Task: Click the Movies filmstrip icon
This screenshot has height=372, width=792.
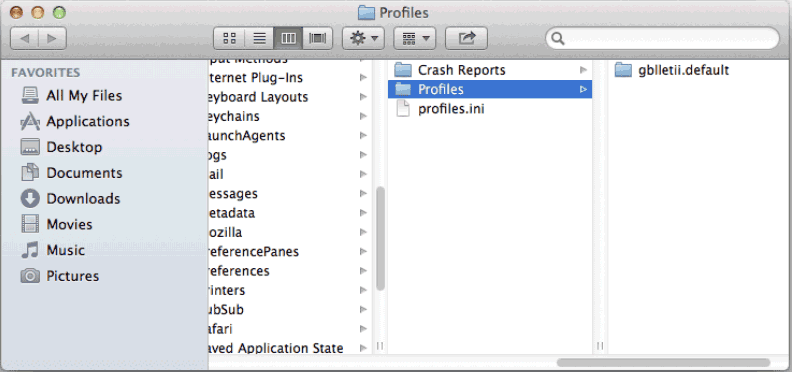Action: click(30, 224)
